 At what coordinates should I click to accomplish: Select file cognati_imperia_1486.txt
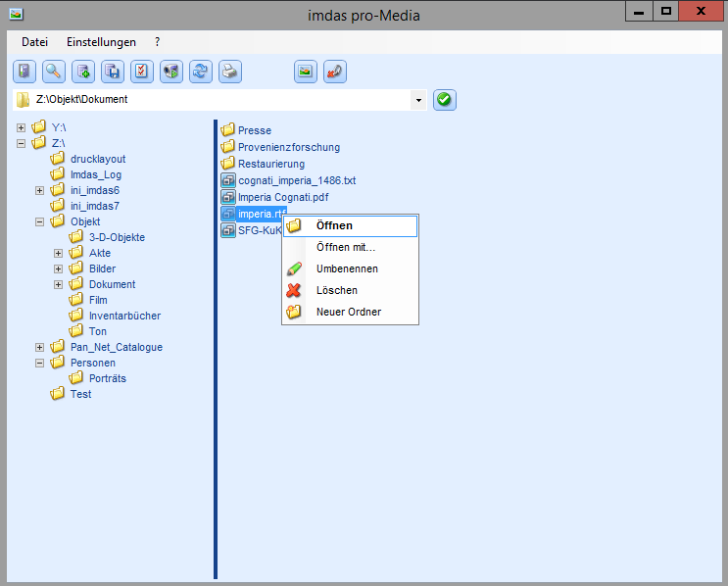[x=297, y=180]
